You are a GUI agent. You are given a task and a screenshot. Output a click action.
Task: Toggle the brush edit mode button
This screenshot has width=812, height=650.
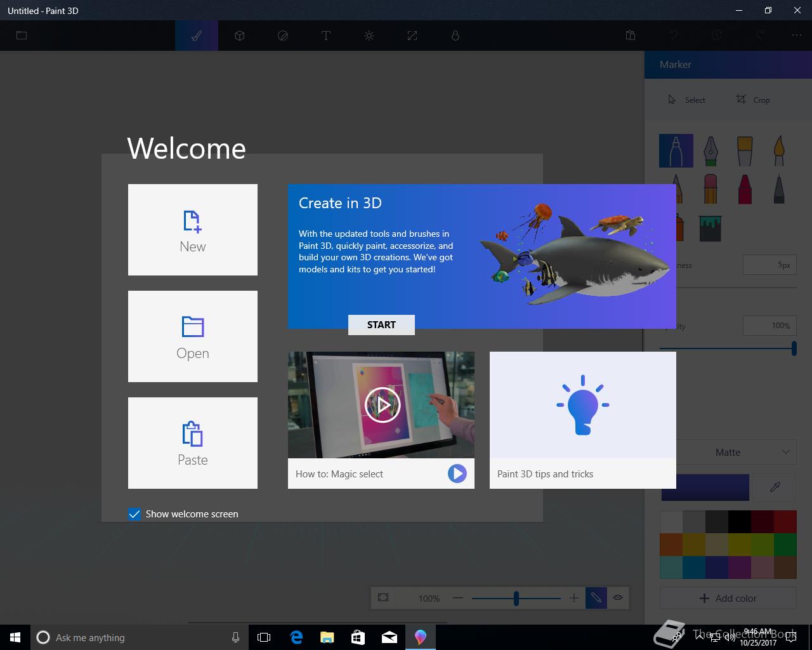pyautogui.click(x=596, y=597)
